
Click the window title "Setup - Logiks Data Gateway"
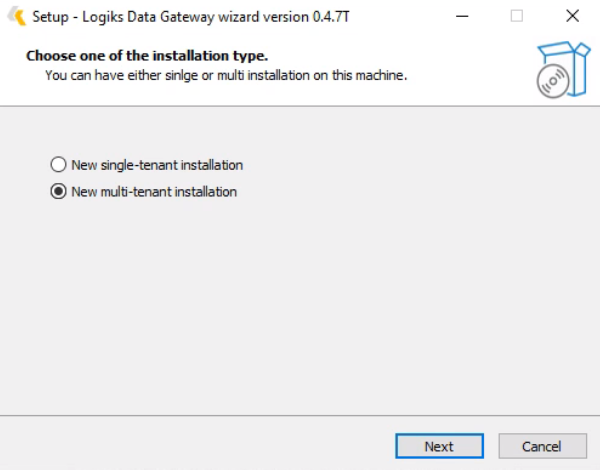tap(130, 17)
